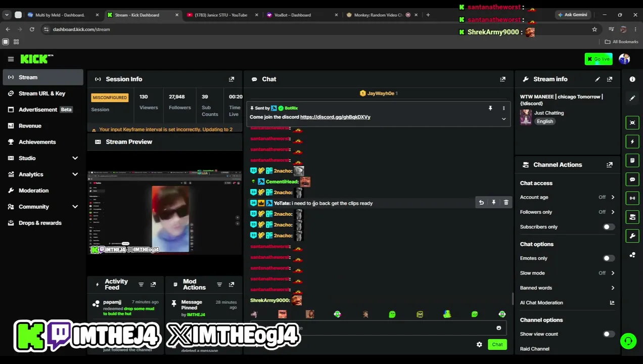The height and width of the screenshot is (364, 643).
Task: Pop out the Mod Actions panel
Action: tap(232, 285)
